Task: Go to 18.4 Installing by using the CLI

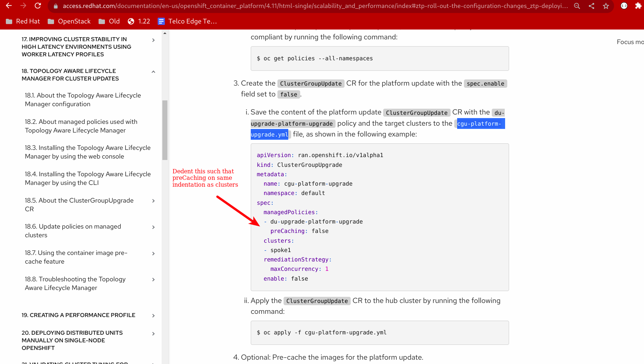Action: [88, 178]
